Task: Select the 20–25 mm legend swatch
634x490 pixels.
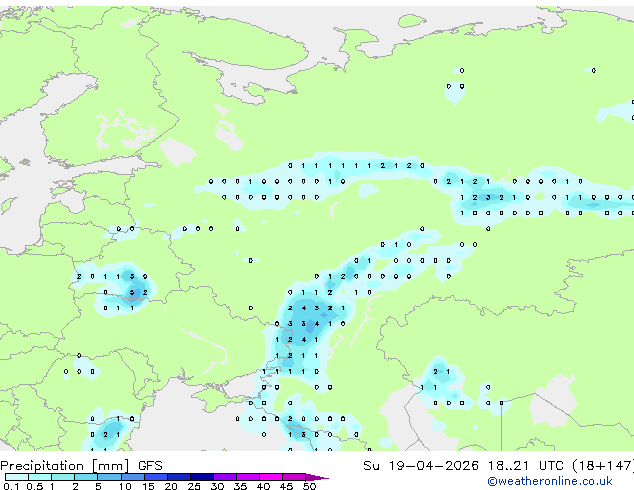Action: [x=179, y=477]
